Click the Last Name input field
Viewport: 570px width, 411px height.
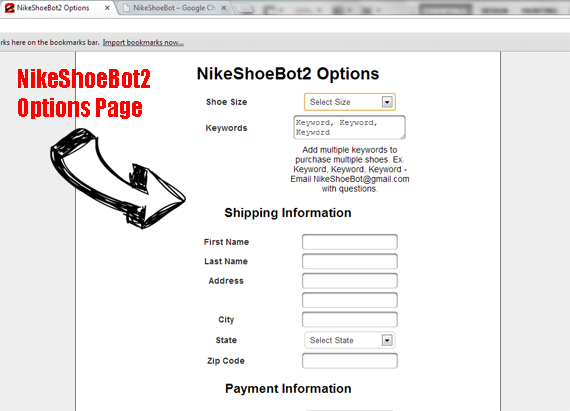(x=350, y=261)
